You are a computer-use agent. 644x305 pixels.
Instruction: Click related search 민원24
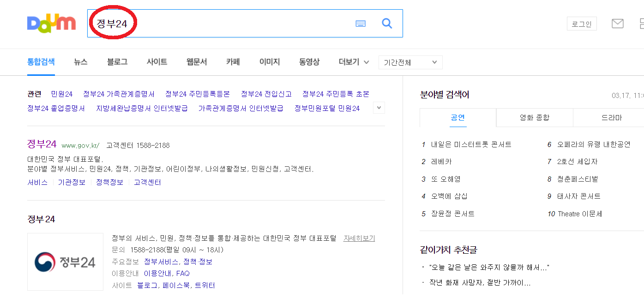(x=62, y=94)
